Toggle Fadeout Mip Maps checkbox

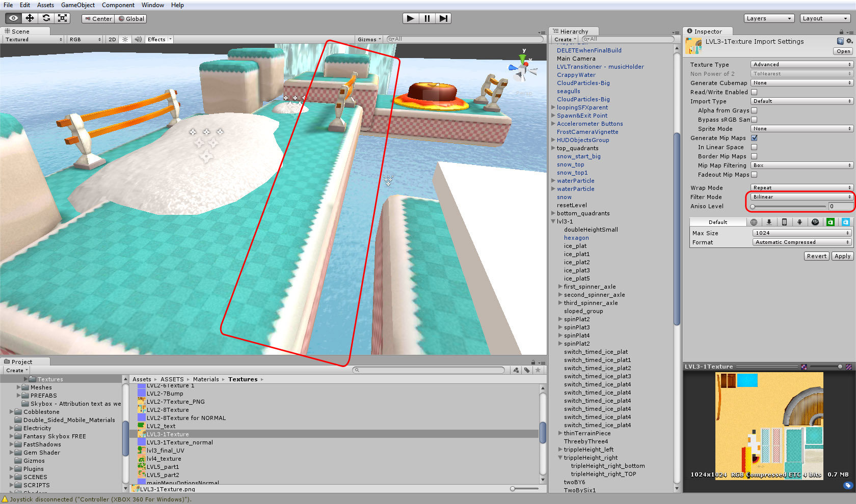click(754, 175)
